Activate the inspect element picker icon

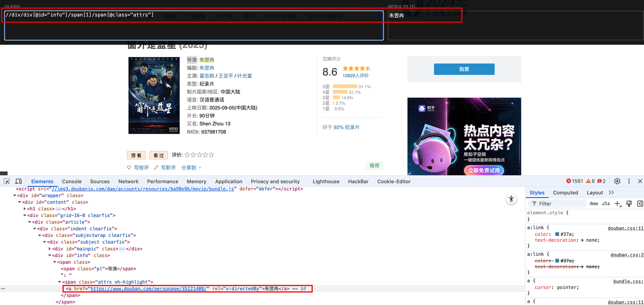click(x=7, y=181)
